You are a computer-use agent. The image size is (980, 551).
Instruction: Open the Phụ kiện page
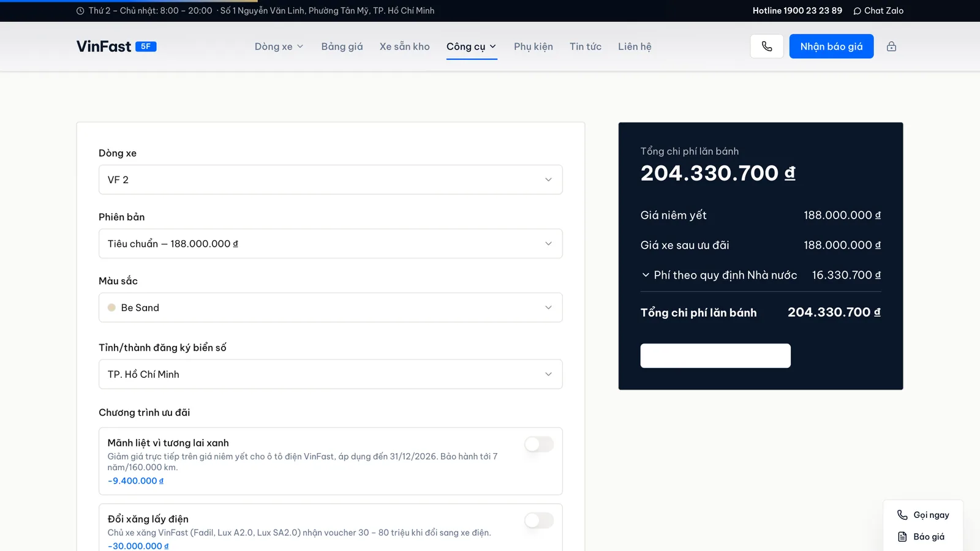pyautogui.click(x=533, y=47)
